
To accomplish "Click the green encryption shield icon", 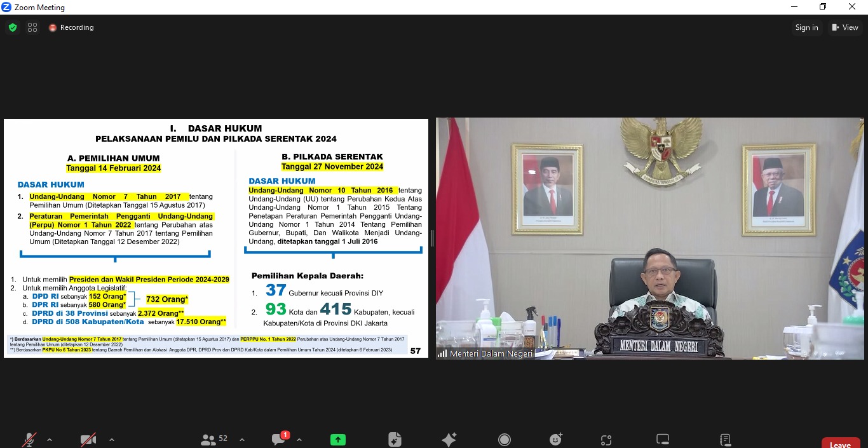I will click(x=13, y=27).
